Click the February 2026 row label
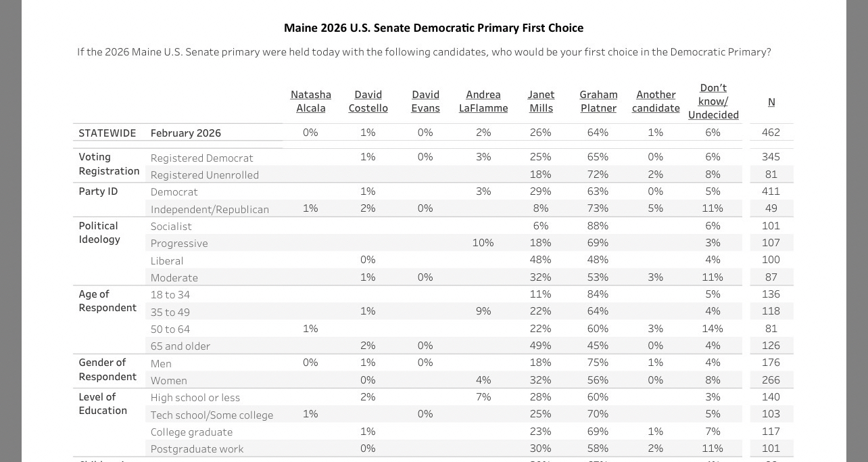Screen dimensions: 868x462 [x=186, y=133]
